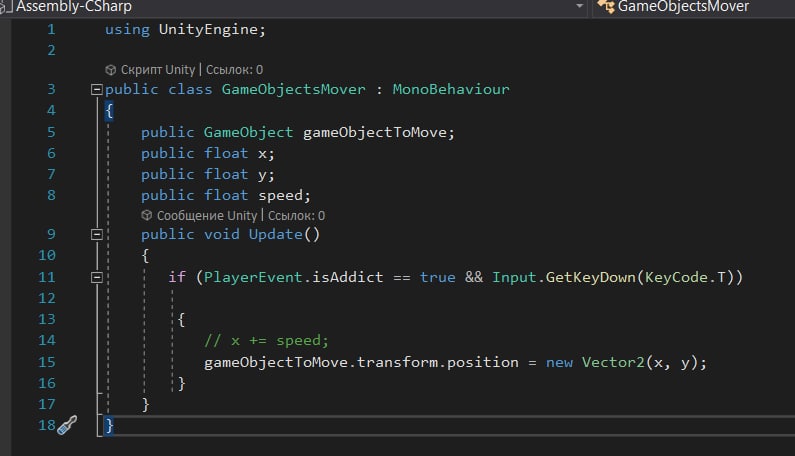The width and height of the screenshot is (795, 456).
Task: Collapse the Update method block
Action: pyautogui.click(x=96, y=234)
